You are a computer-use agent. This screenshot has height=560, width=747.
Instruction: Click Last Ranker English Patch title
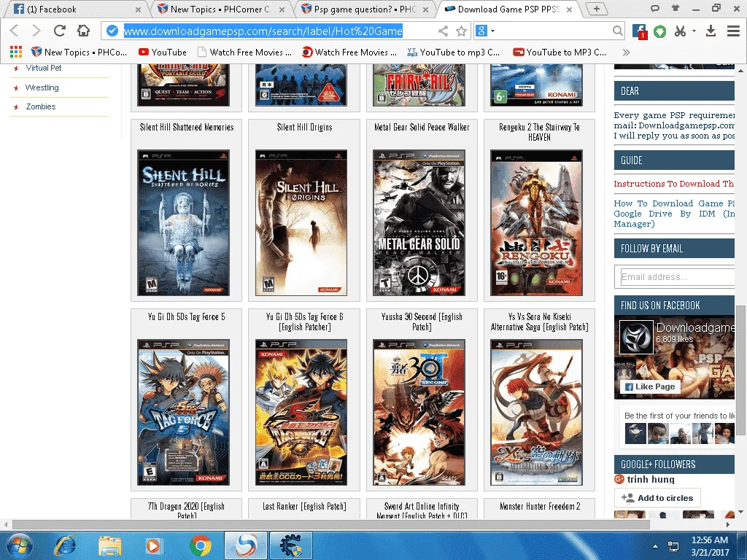tap(304, 507)
